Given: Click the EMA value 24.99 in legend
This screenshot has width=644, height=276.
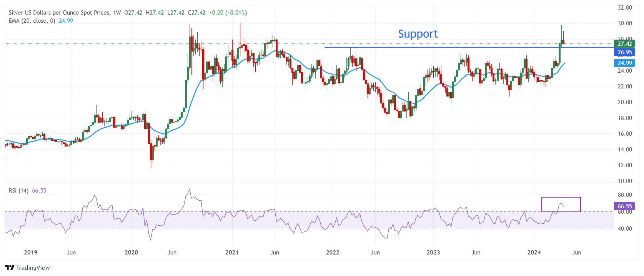Looking at the screenshot, I should (x=66, y=21).
